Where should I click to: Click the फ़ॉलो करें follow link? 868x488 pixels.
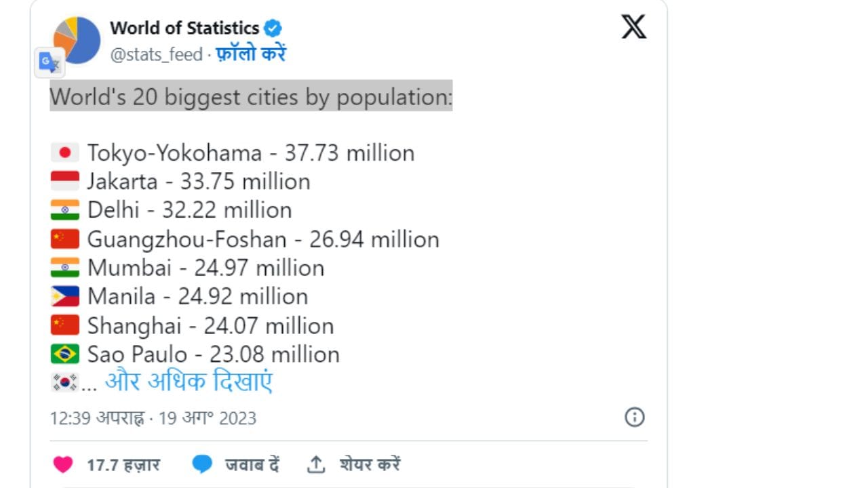[x=251, y=54]
